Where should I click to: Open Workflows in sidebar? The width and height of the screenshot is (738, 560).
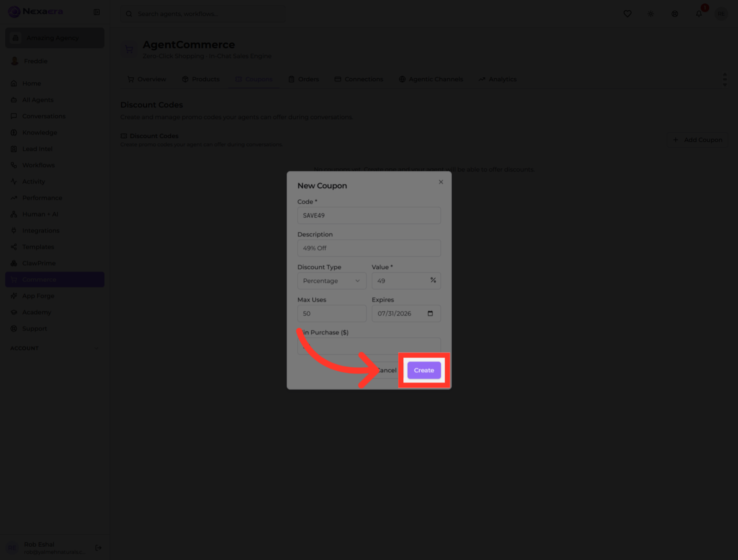(x=55, y=165)
